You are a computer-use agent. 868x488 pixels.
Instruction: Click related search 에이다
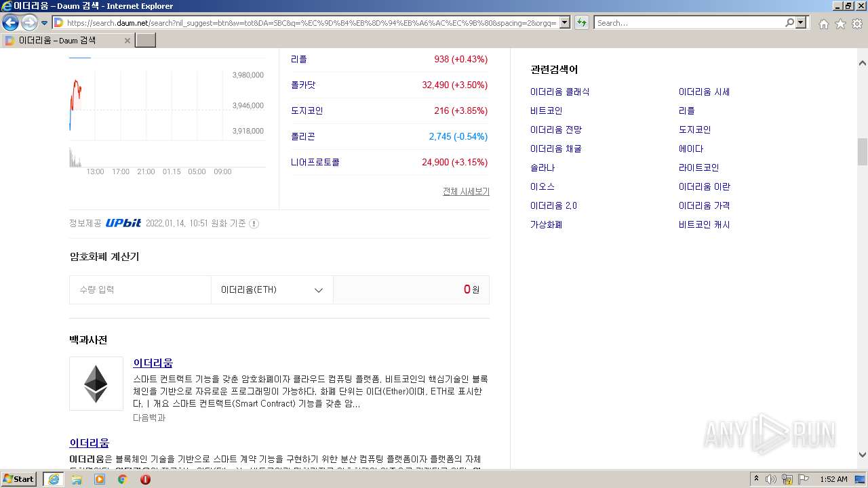(x=691, y=148)
